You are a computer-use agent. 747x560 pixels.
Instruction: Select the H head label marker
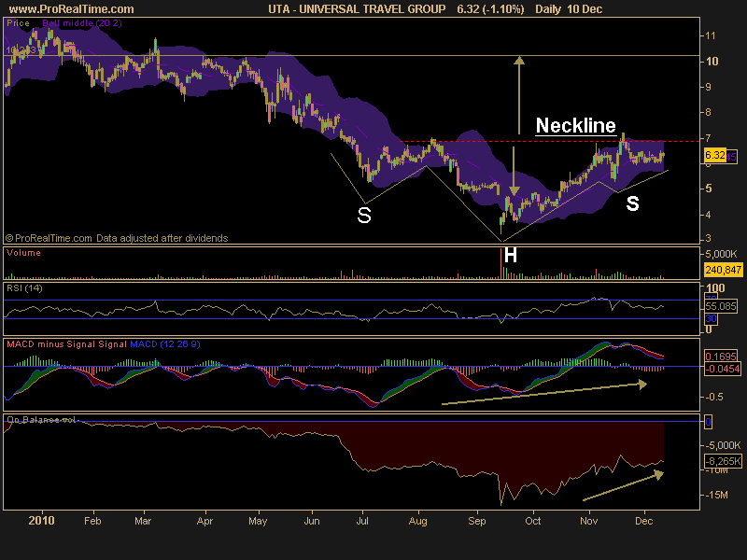click(510, 255)
